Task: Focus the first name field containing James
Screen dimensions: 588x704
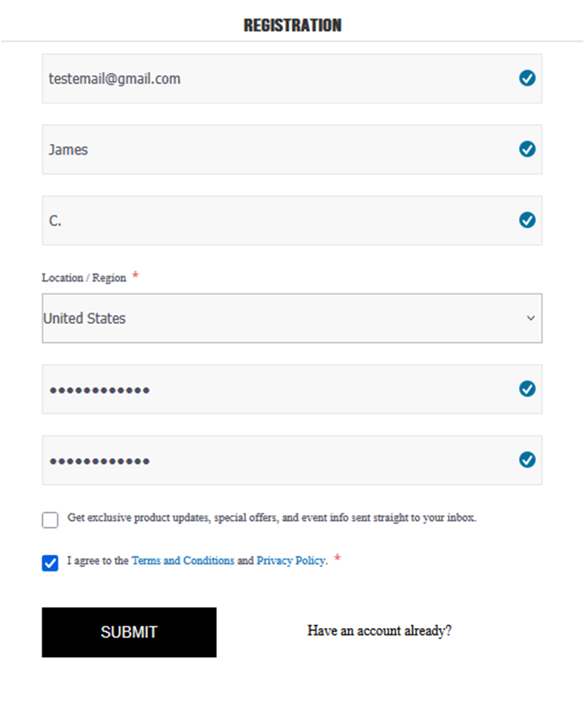Action: 276,150
